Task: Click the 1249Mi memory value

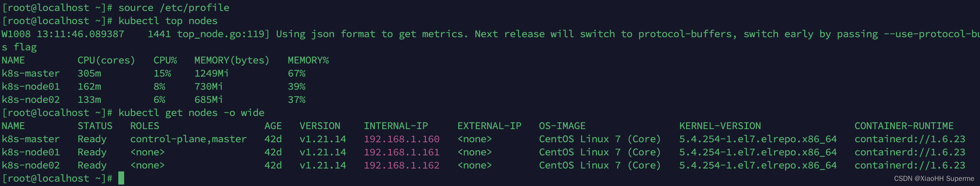Action: [211, 73]
